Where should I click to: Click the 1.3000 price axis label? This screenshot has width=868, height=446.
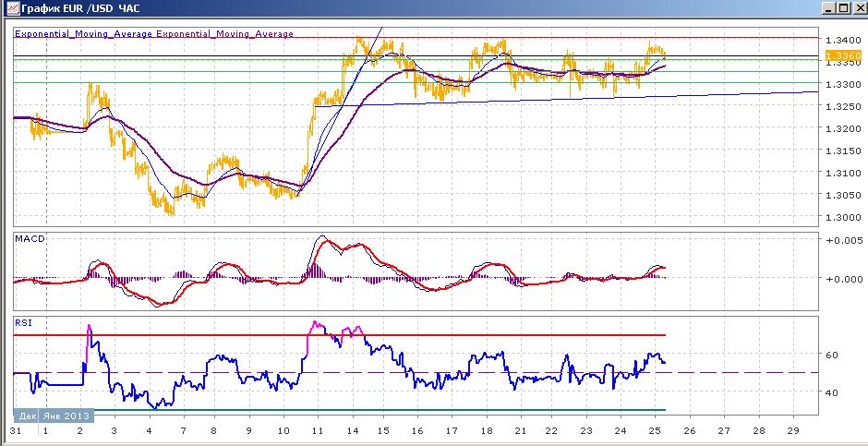(x=843, y=217)
